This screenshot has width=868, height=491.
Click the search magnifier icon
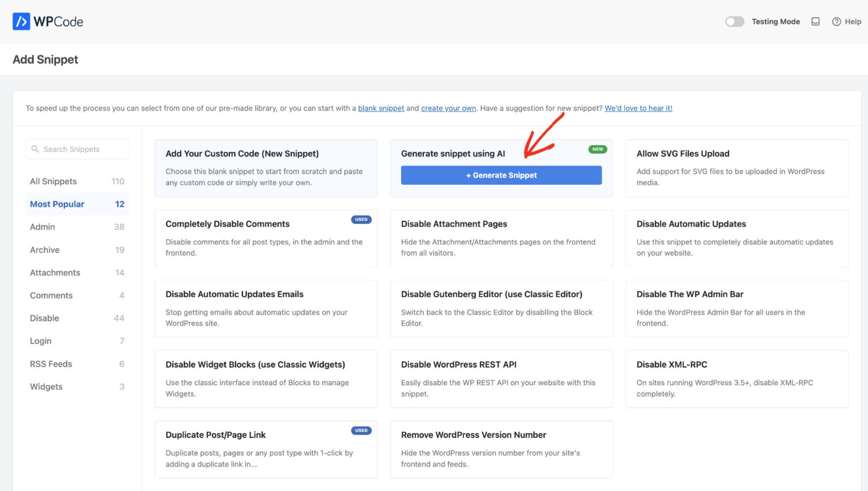pos(35,149)
